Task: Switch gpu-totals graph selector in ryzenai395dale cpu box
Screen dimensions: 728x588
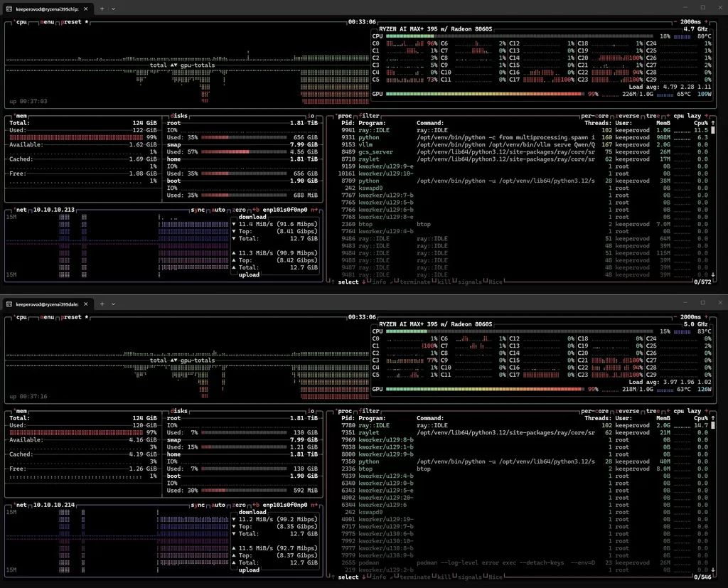Action: (x=198, y=360)
